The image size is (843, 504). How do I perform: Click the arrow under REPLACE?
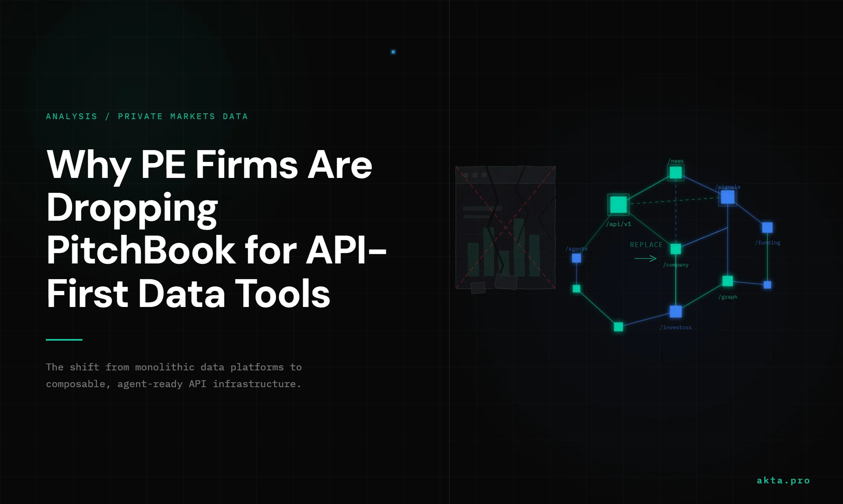[x=646, y=259]
